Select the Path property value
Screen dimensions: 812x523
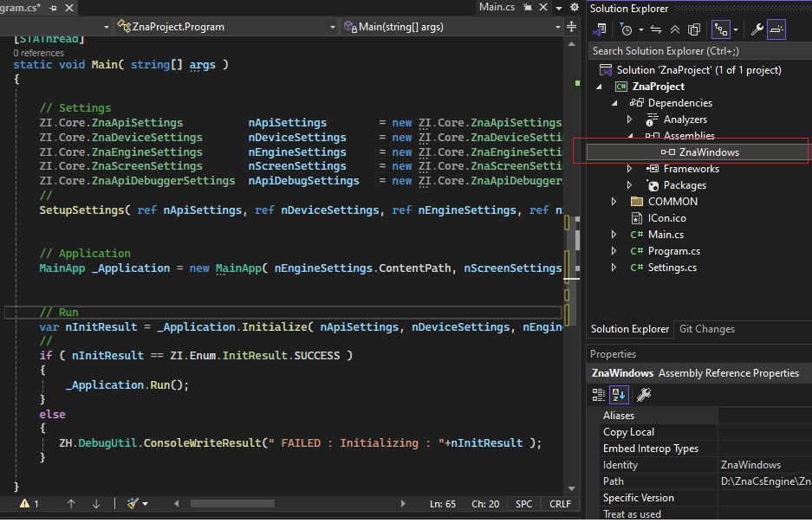pyautogui.click(x=765, y=481)
